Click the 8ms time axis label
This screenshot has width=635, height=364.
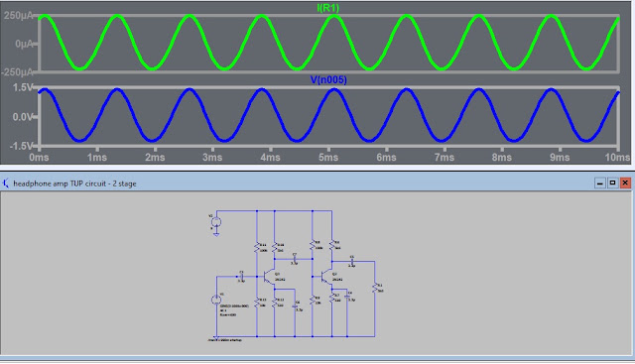point(502,157)
